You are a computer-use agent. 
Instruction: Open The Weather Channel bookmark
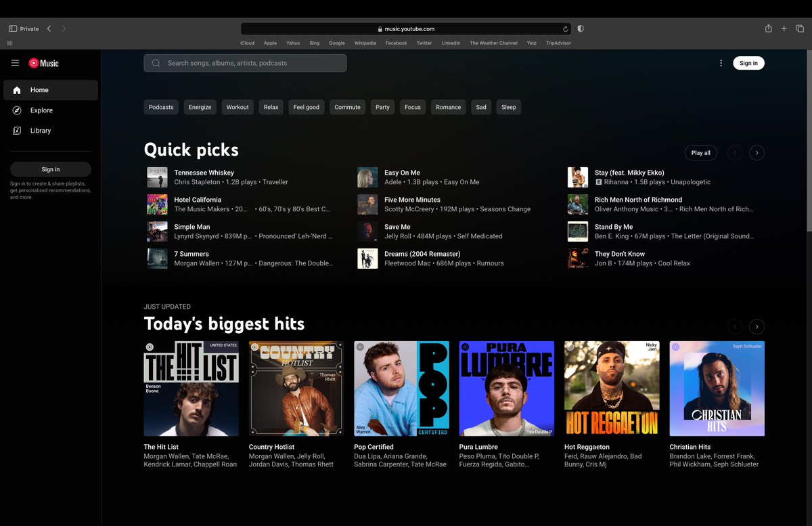coord(493,43)
